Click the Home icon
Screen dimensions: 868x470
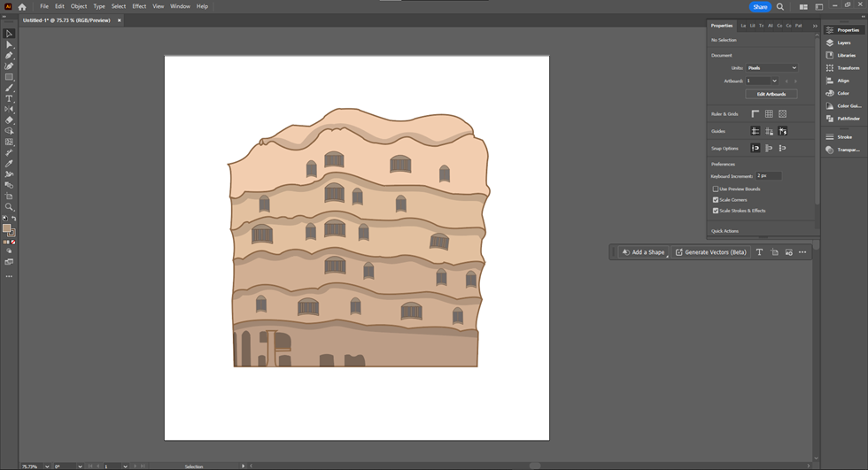click(22, 6)
